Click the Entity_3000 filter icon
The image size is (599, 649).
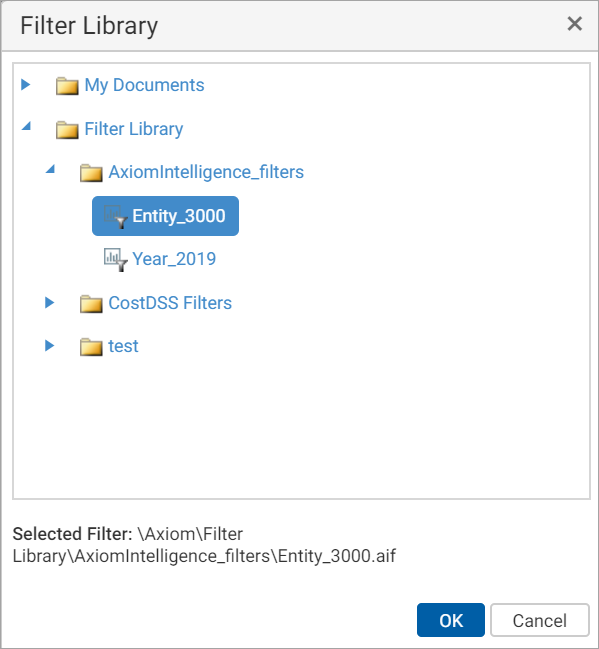point(115,216)
